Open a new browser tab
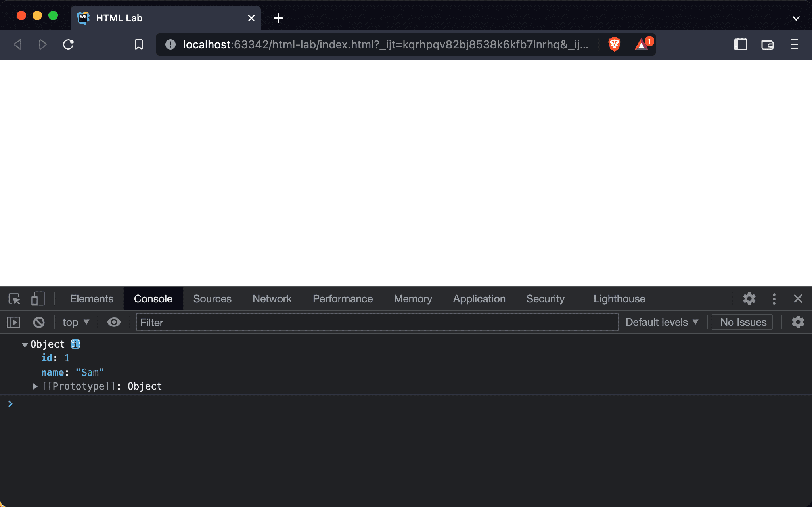 click(x=279, y=18)
